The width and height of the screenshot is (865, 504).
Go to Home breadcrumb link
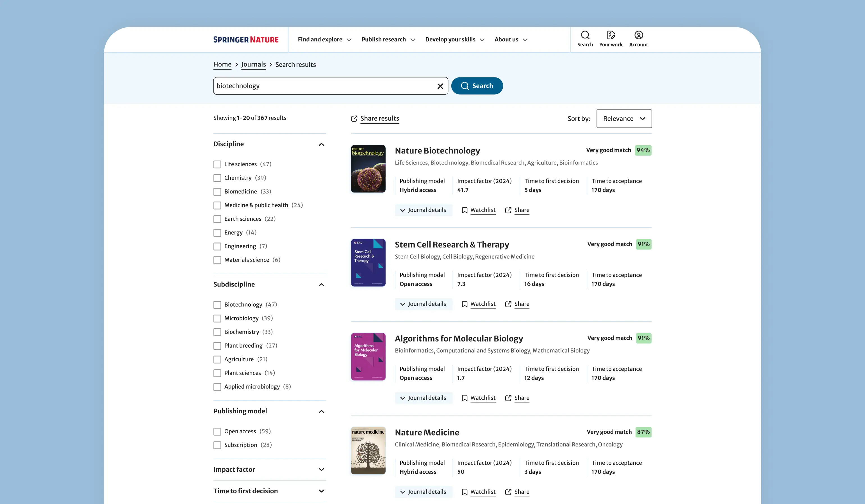click(x=222, y=65)
